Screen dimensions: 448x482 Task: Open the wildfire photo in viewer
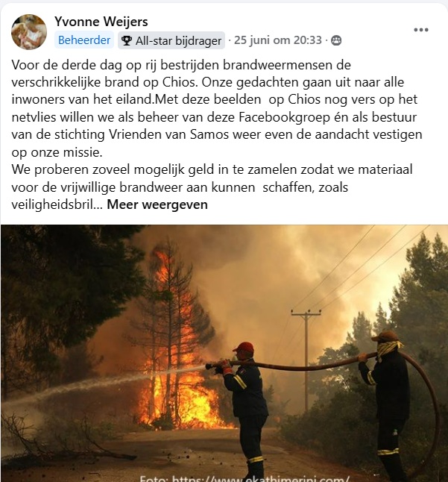224,353
